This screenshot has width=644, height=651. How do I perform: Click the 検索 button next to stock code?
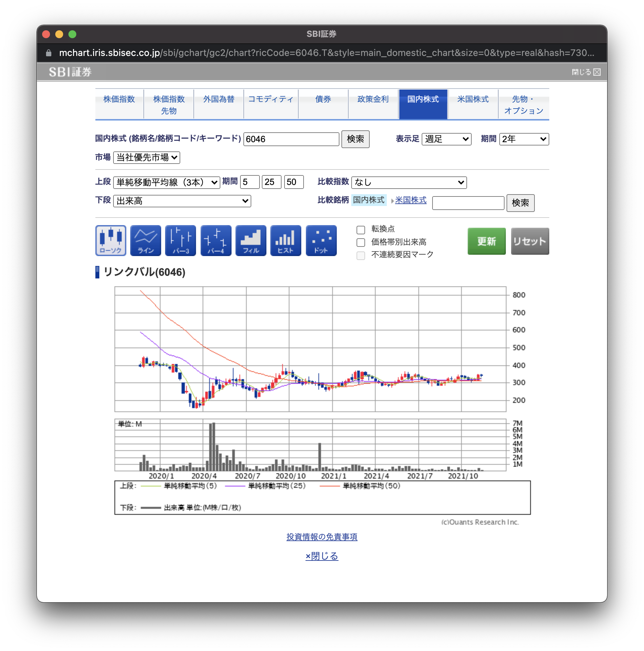(x=355, y=139)
